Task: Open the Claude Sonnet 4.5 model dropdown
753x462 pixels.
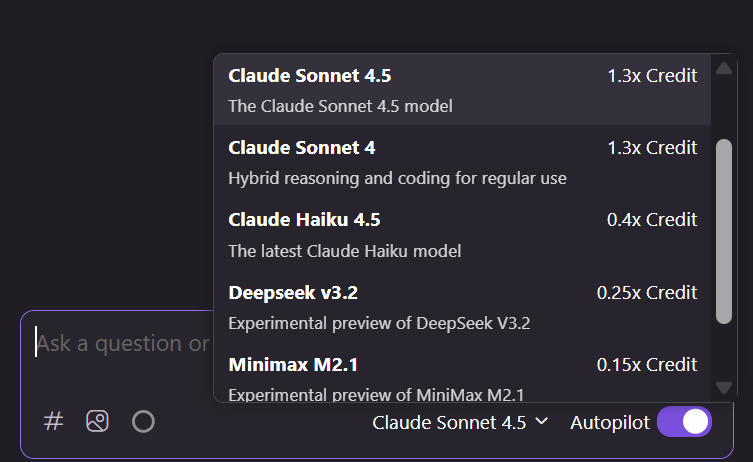Action: [x=460, y=423]
